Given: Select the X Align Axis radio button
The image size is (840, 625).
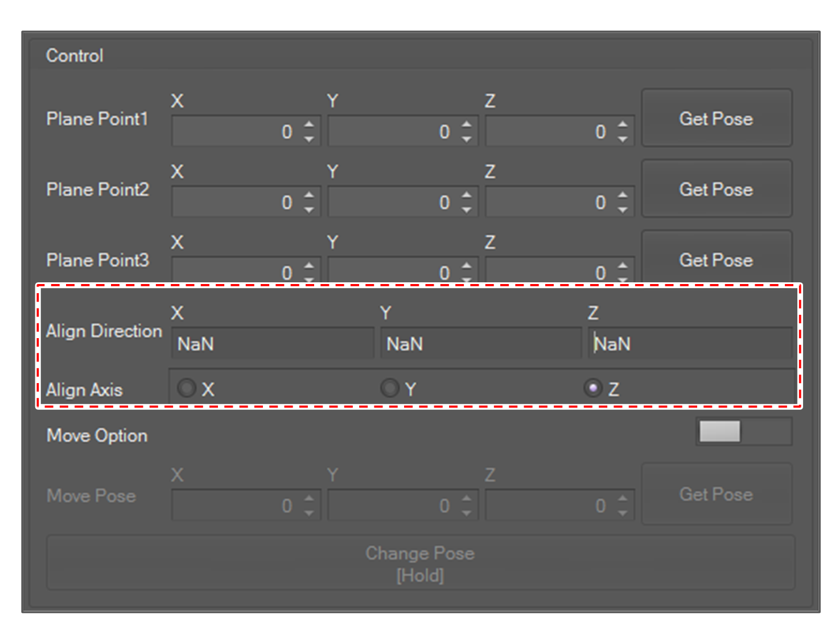Looking at the screenshot, I should pyautogui.click(x=187, y=389).
